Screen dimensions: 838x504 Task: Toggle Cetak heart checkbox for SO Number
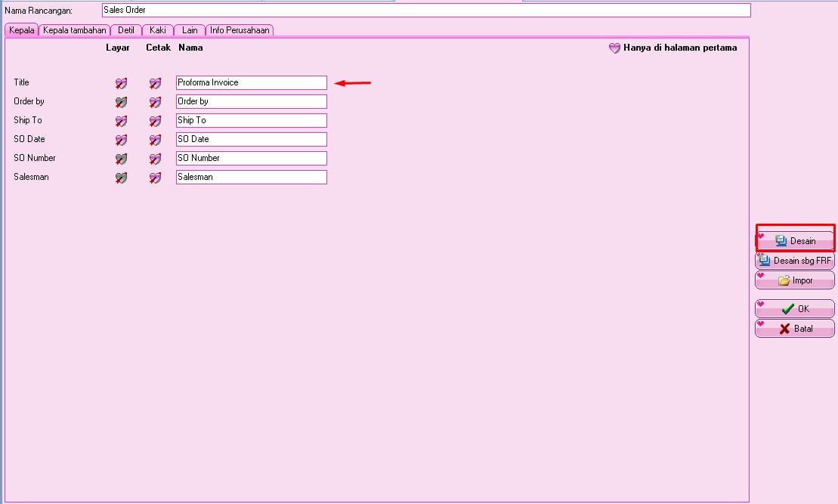pyautogui.click(x=155, y=159)
